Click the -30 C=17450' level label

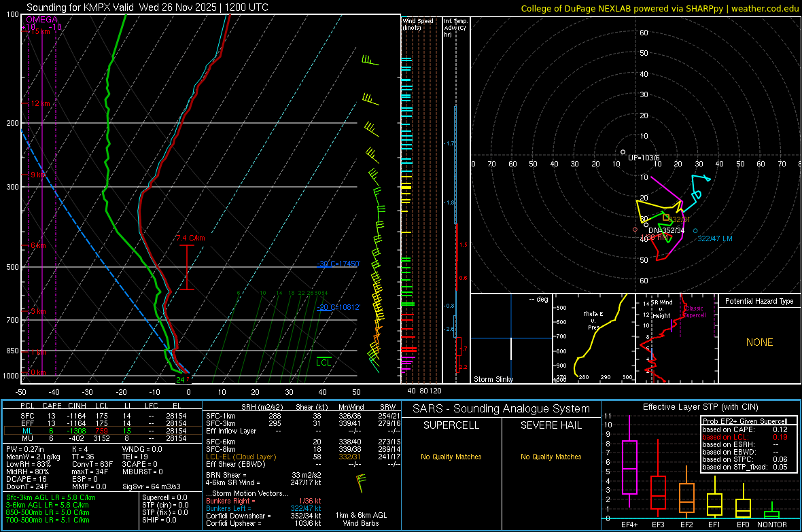[338, 264]
